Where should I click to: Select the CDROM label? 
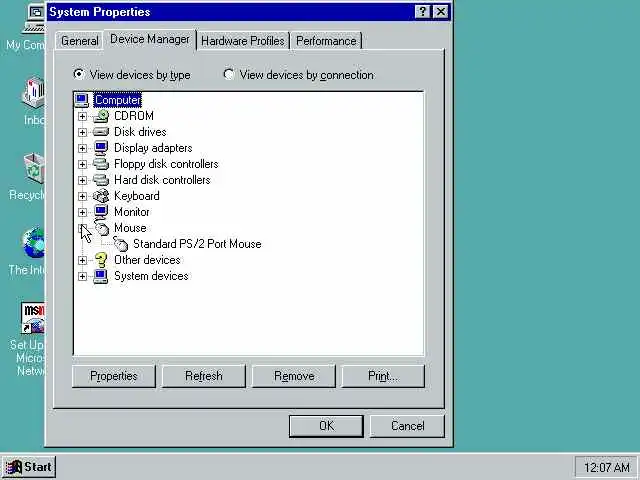(134, 116)
